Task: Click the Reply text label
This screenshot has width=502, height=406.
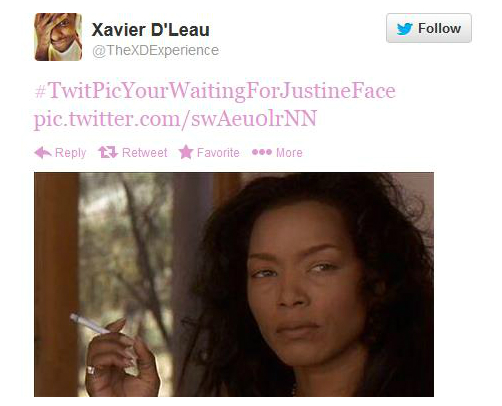Action: point(70,153)
